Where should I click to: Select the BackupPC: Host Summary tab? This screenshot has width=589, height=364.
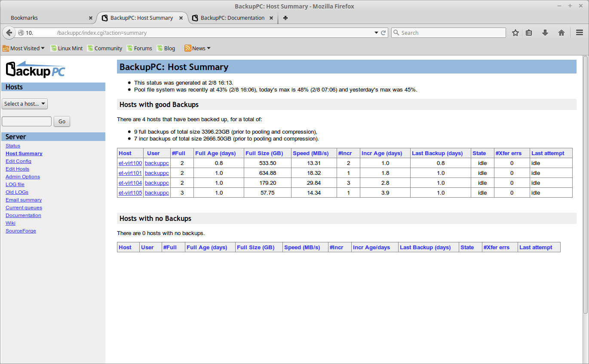[x=142, y=18]
